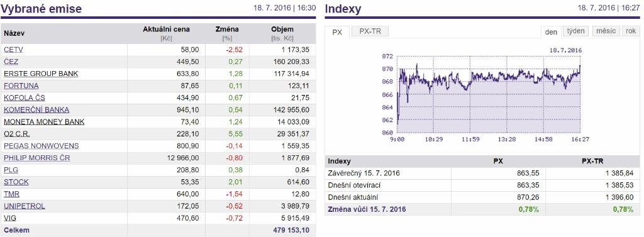Click the PHILIP MORRIS ČR link
The height and width of the screenshot is (237, 644).
coord(37,158)
